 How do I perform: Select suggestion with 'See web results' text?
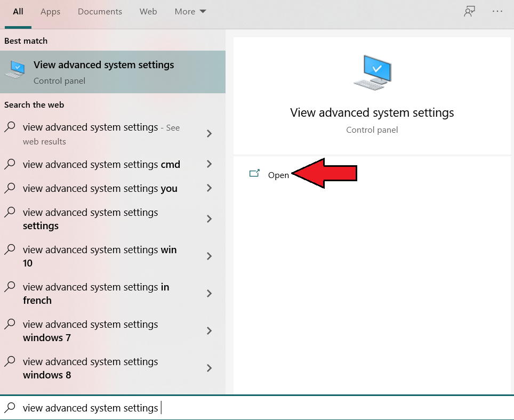coord(113,134)
